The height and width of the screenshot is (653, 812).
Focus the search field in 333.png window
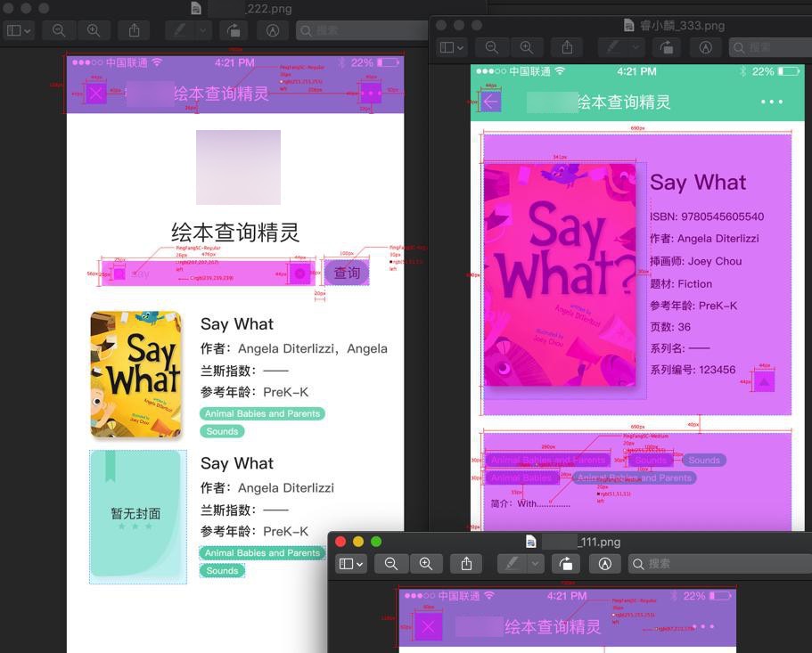pyautogui.click(x=770, y=47)
